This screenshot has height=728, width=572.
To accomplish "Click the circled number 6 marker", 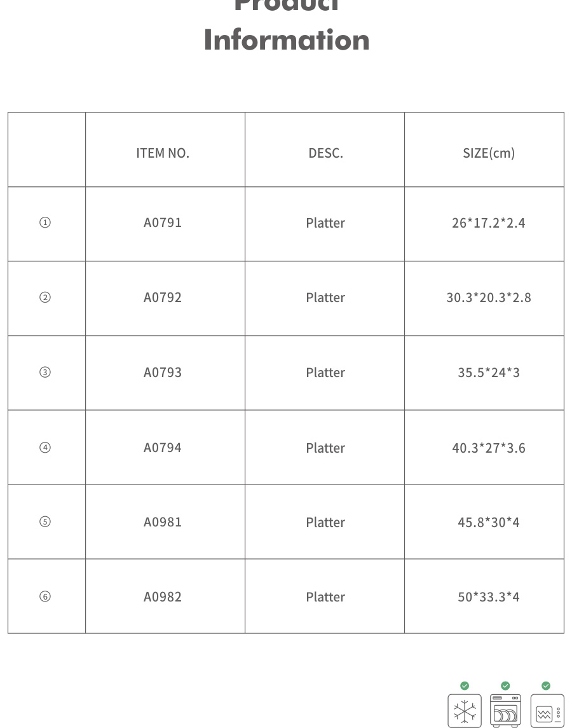I will [45, 596].
